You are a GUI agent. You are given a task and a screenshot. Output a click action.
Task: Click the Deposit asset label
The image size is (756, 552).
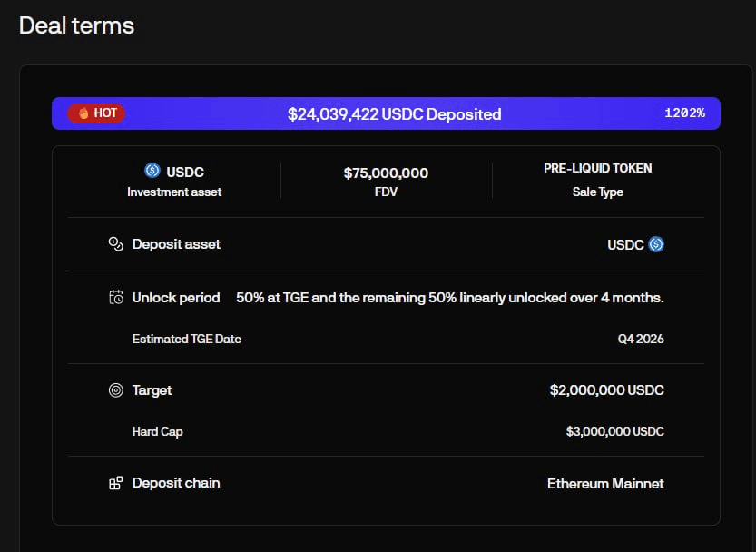[x=176, y=244]
